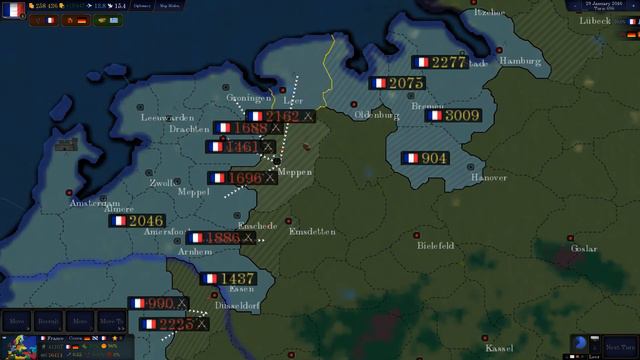
Task: Click the date display 29 January
Action: (603, 5)
